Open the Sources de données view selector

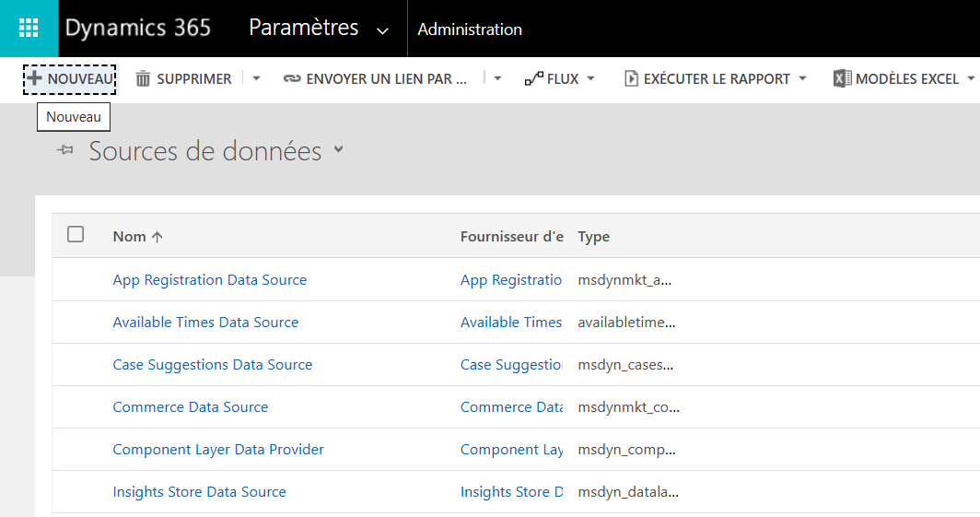pyautogui.click(x=339, y=149)
